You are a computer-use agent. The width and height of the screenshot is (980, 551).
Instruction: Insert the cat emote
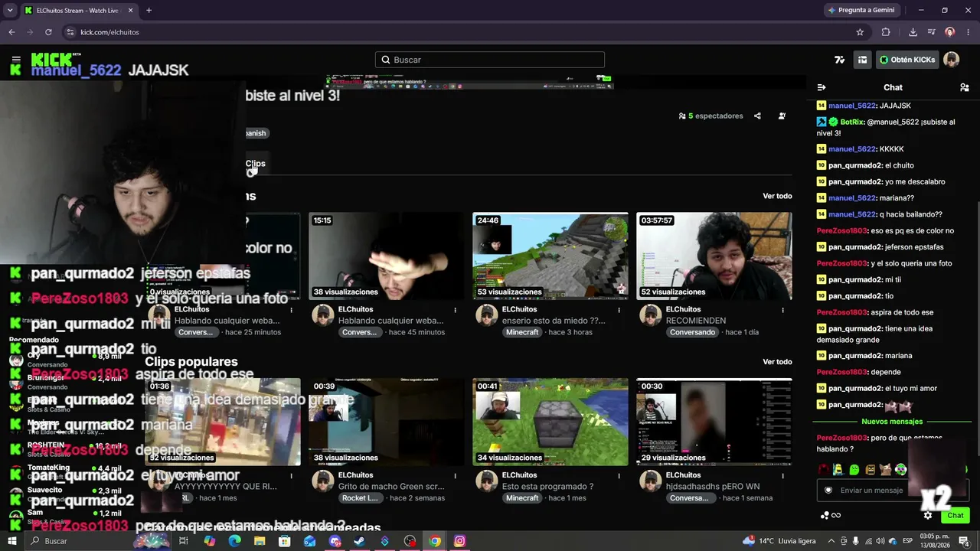885,470
